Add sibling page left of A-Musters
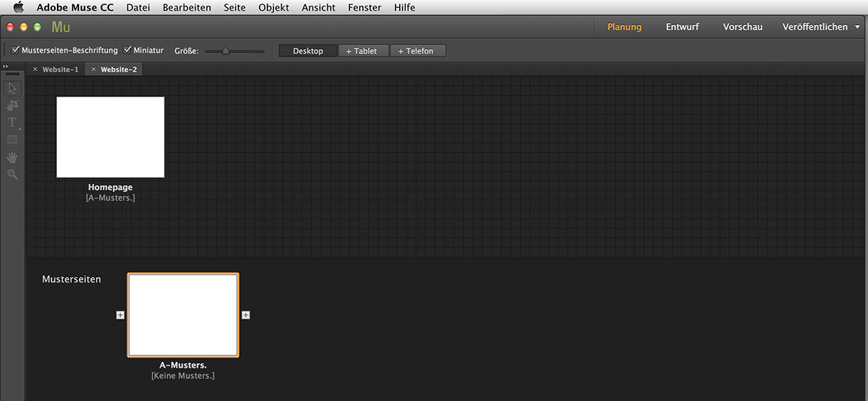 [120, 315]
